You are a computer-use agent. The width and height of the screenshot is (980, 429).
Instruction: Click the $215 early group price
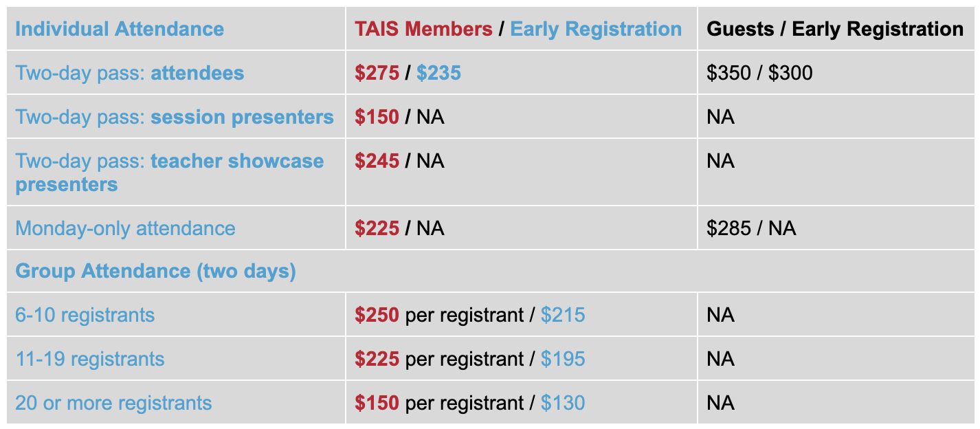point(563,315)
